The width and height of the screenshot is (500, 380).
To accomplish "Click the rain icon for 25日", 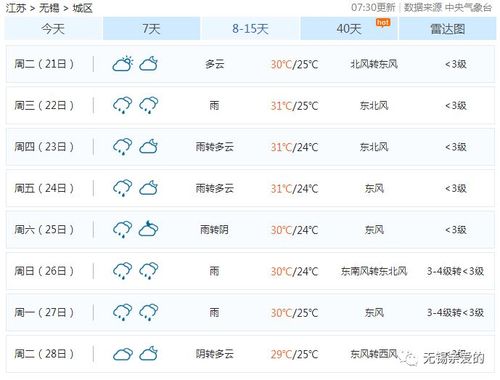I will [123, 229].
